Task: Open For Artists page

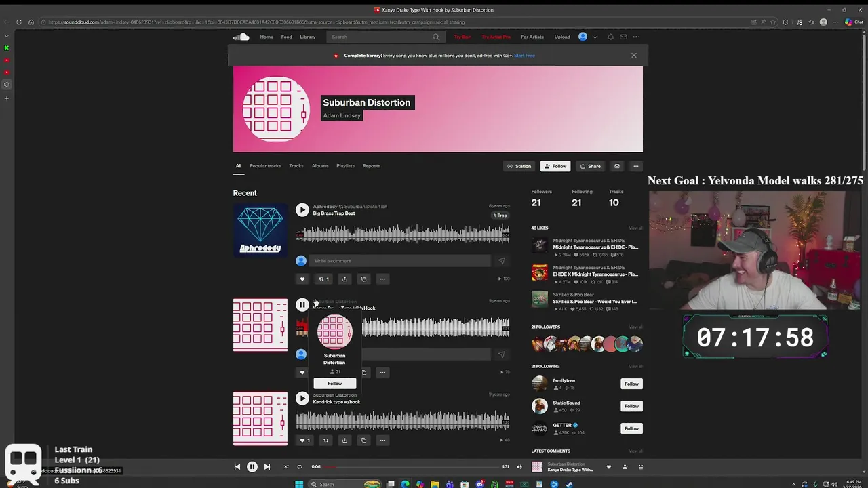Action: (532, 37)
